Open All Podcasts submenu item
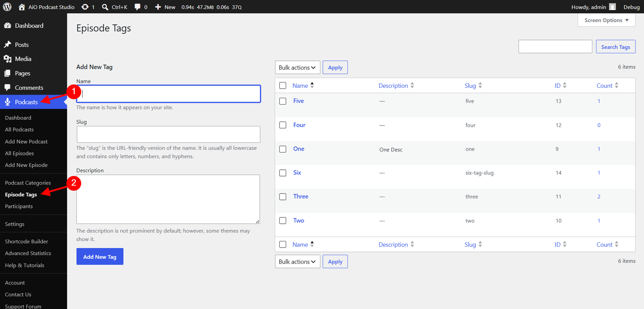 19,130
